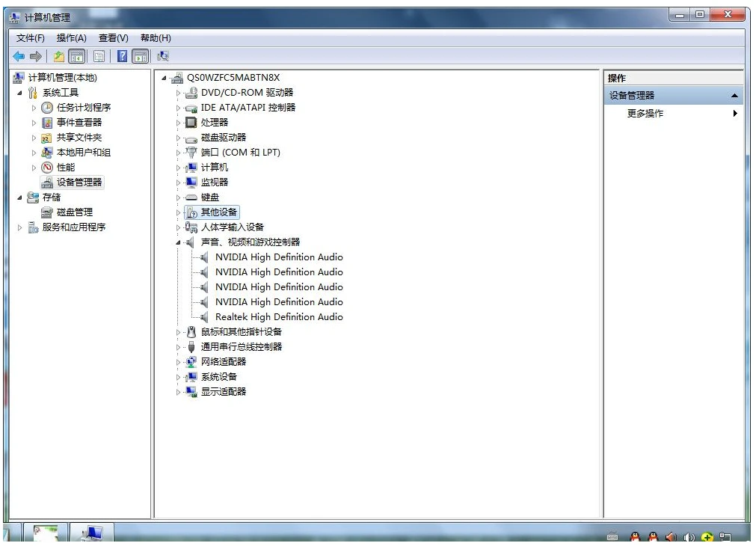756x546 pixels.
Task: Select the last NVIDIA High Definition Audio
Action: click(x=279, y=302)
